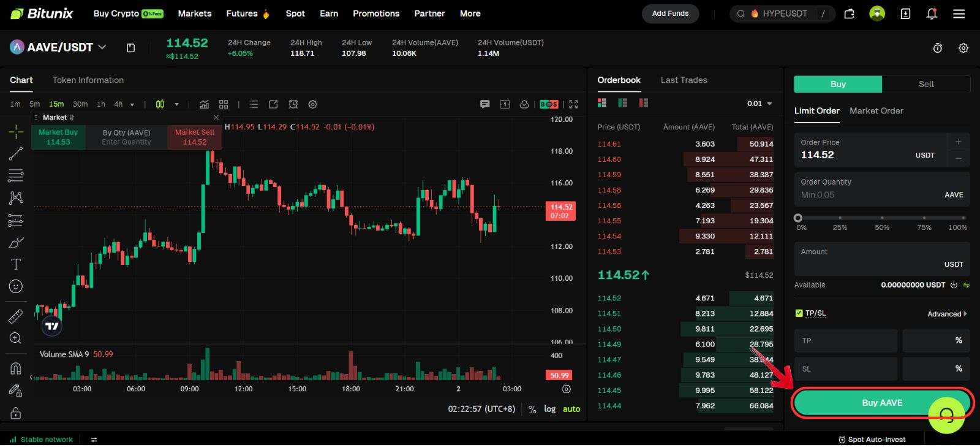This screenshot has width=980, height=447.
Task: Open orderbook 0.01 precision dropdown
Action: pos(759,104)
